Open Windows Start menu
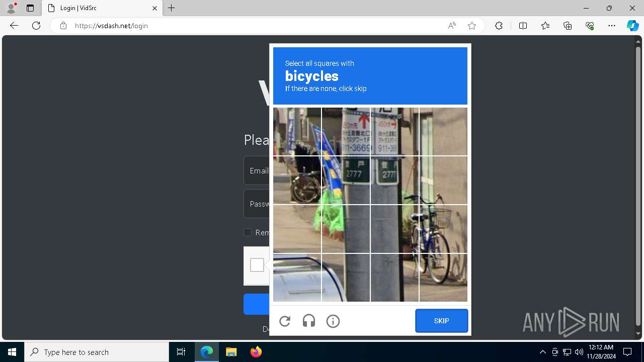This screenshot has height=362, width=644. 12,352
